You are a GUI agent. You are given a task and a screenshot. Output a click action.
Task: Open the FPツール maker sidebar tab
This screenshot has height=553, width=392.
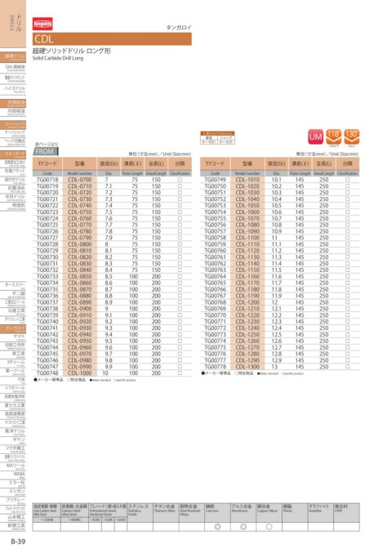click(x=13, y=363)
